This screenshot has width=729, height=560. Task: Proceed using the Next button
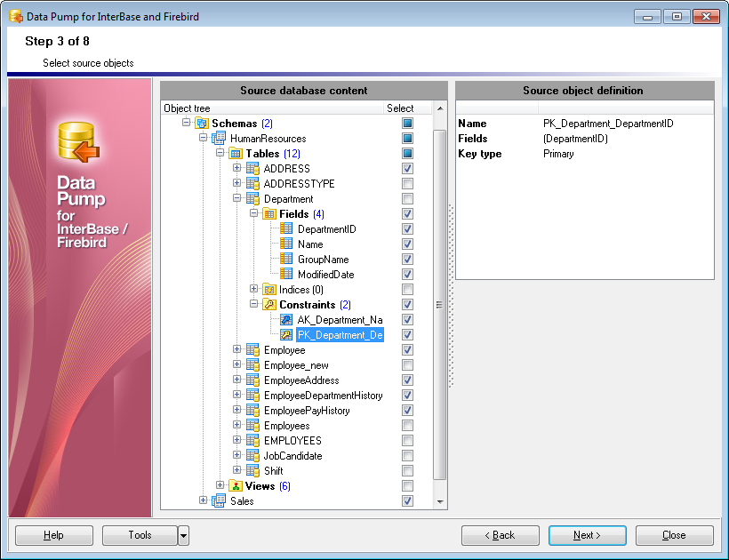[587, 535]
